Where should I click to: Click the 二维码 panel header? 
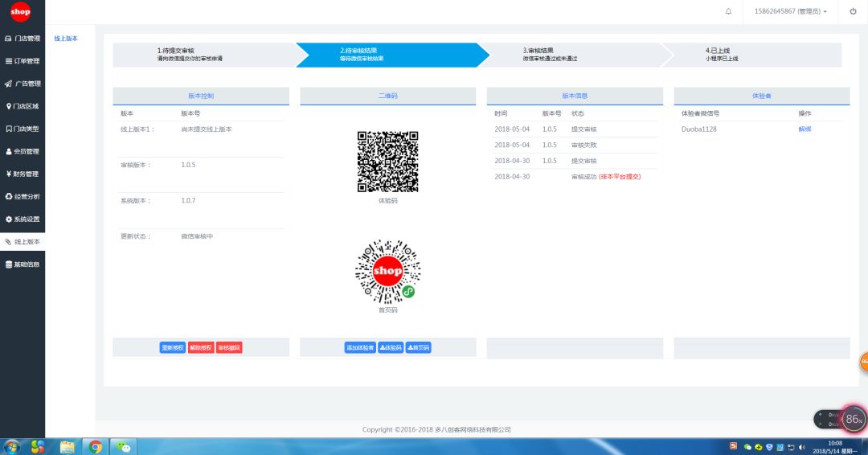point(388,96)
